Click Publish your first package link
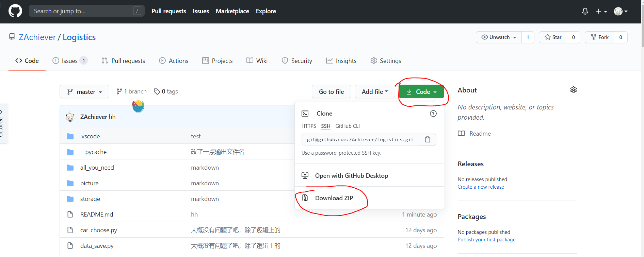Image resolution: width=644 pixels, height=257 pixels. click(x=487, y=240)
